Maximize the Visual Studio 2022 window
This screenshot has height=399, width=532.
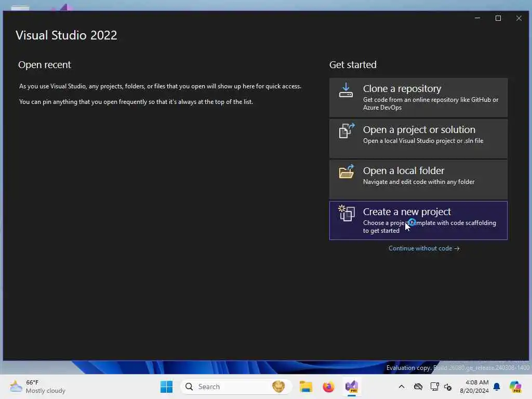498,18
